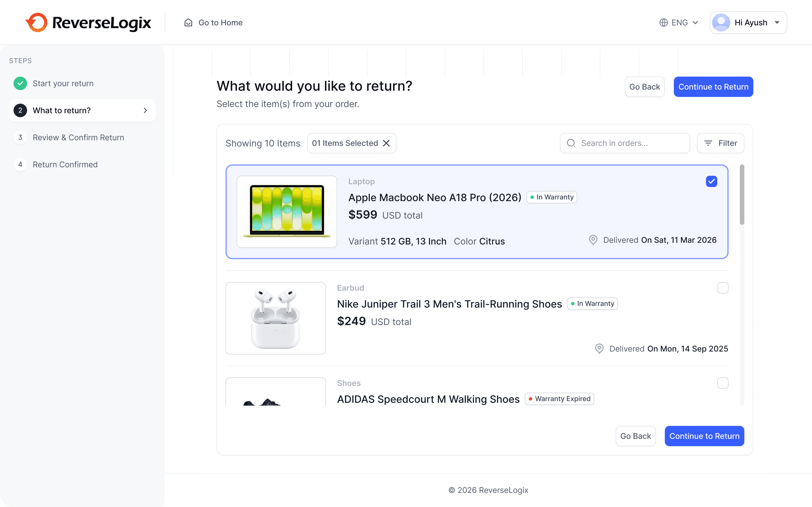Click chevron on What to return step

click(x=145, y=110)
